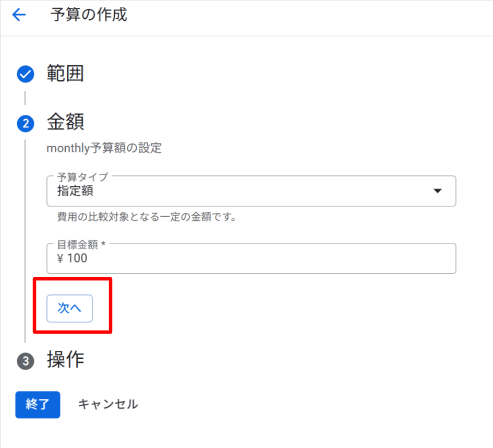Click the ¥ 100 amount value
The width and height of the screenshot is (493, 448).
(72, 258)
